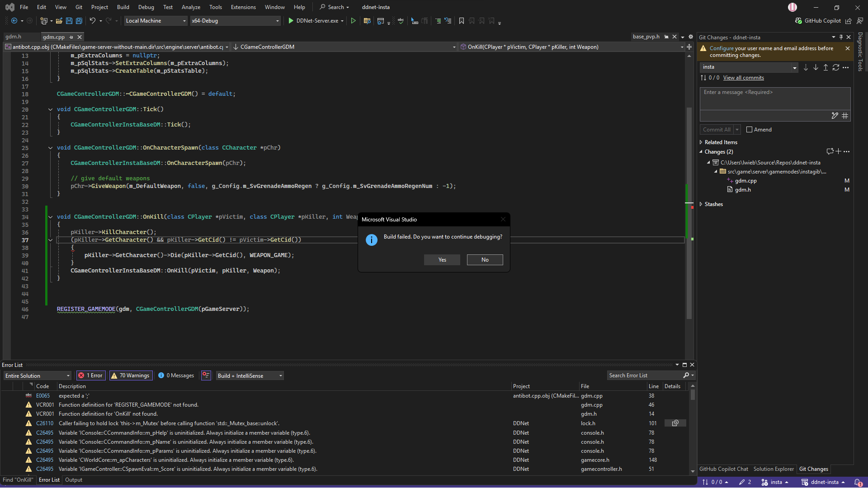Screen dimensions: 868x488
Task: Dismiss the Configure user name warning bar
Action: click(x=848, y=48)
